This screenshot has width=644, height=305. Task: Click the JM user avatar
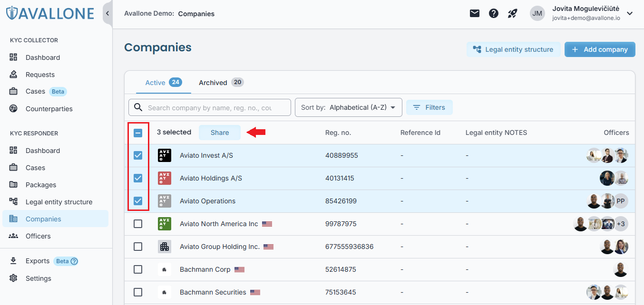coord(537,13)
